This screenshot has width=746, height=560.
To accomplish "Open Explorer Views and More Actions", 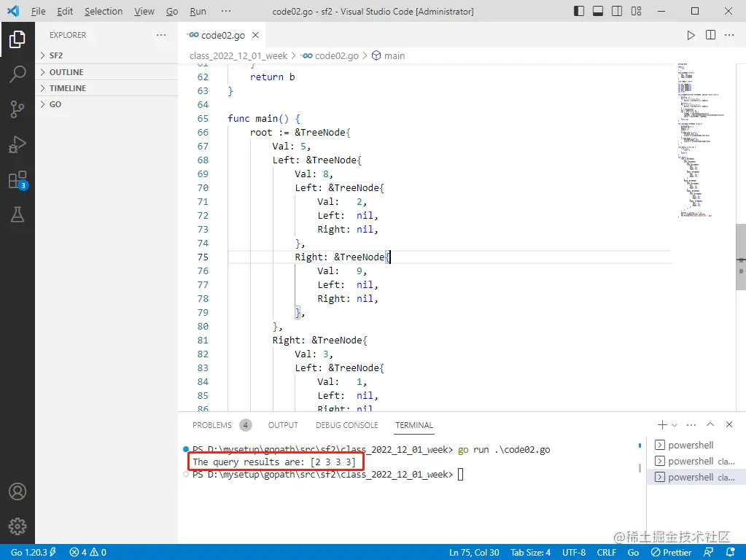I will tap(161, 35).
